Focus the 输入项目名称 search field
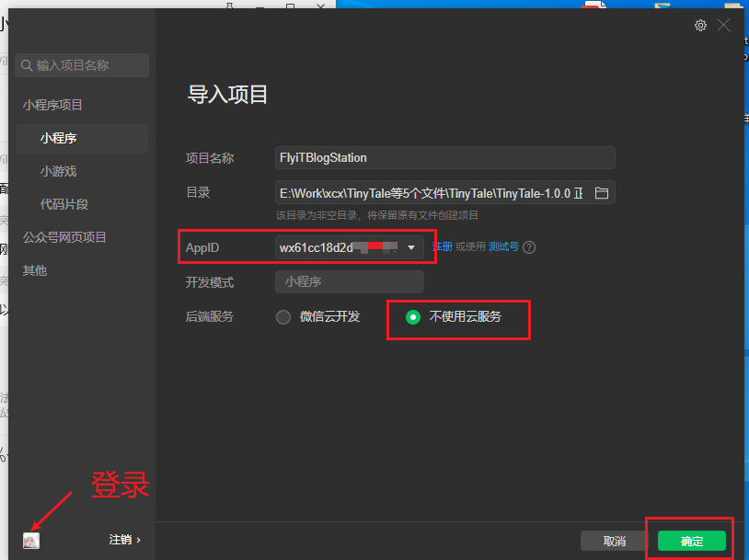This screenshot has width=749, height=560. (x=82, y=65)
